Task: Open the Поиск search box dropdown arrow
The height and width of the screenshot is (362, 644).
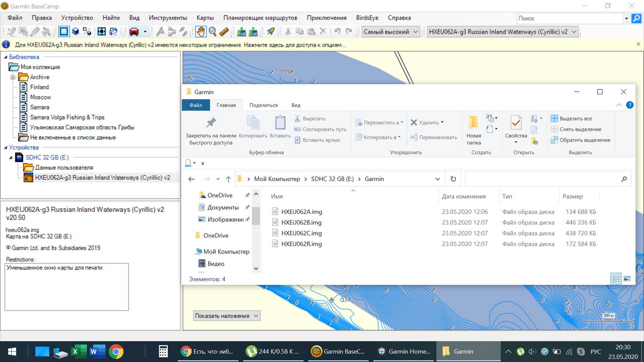Action: click(x=626, y=18)
